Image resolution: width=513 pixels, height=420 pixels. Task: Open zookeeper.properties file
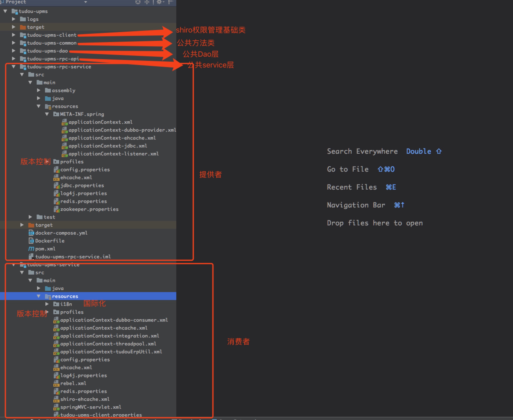[89, 209]
